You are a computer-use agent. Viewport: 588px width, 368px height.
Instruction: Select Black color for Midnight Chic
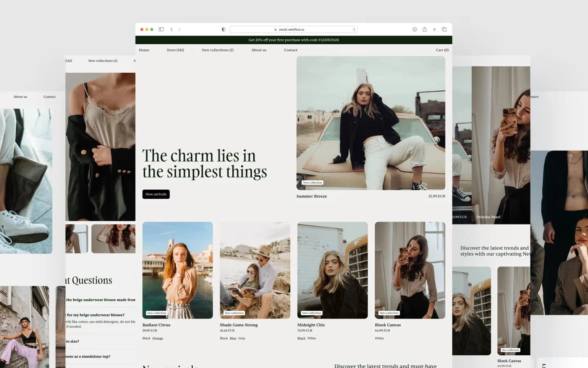pos(301,339)
